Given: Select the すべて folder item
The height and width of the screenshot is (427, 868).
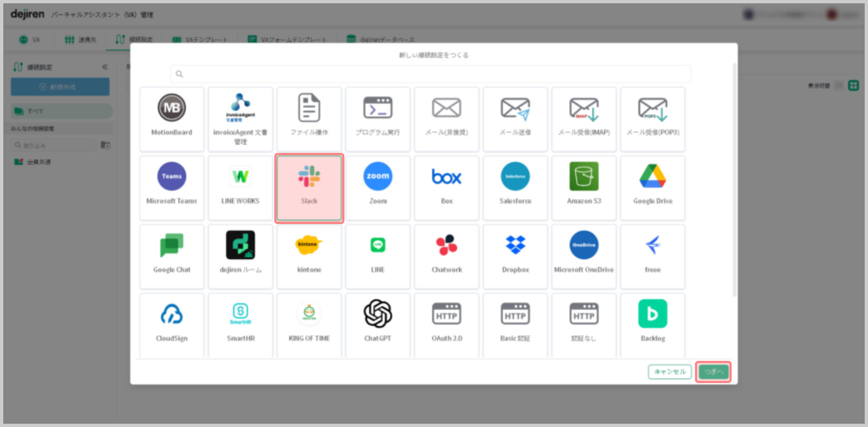Looking at the screenshot, I should tap(62, 111).
